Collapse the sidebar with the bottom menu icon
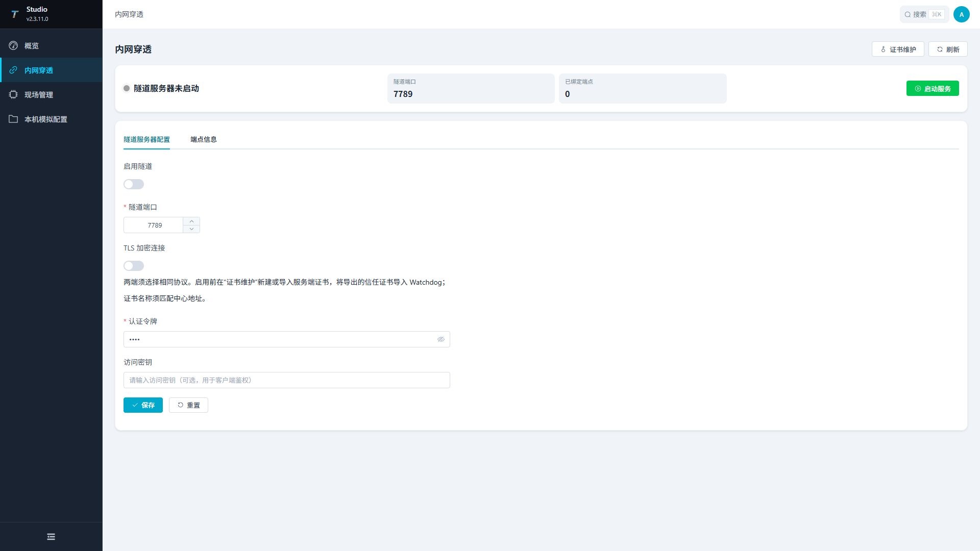980x551 pixels. tap(51, 537)
